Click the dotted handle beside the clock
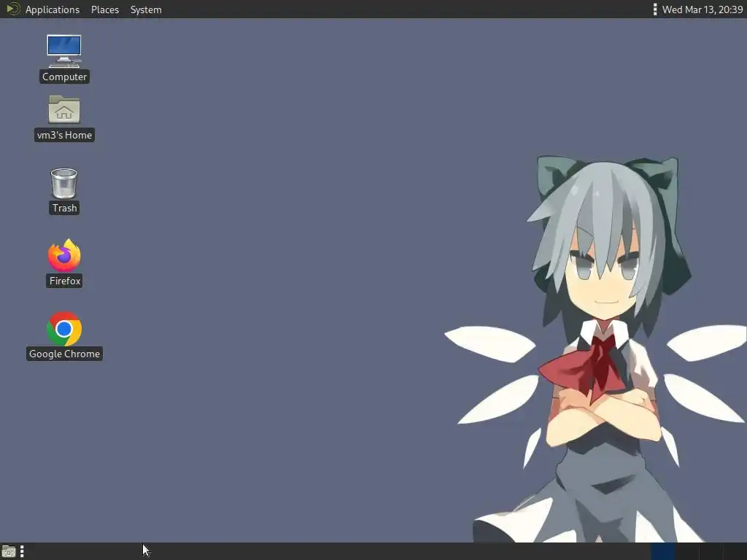Viewport: 747px width, 560px height. point(654,9)
